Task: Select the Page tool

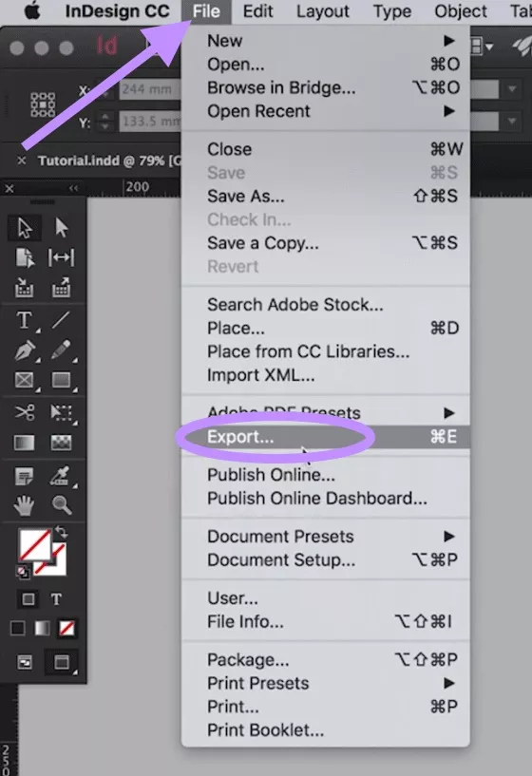Action: (25, 257)
